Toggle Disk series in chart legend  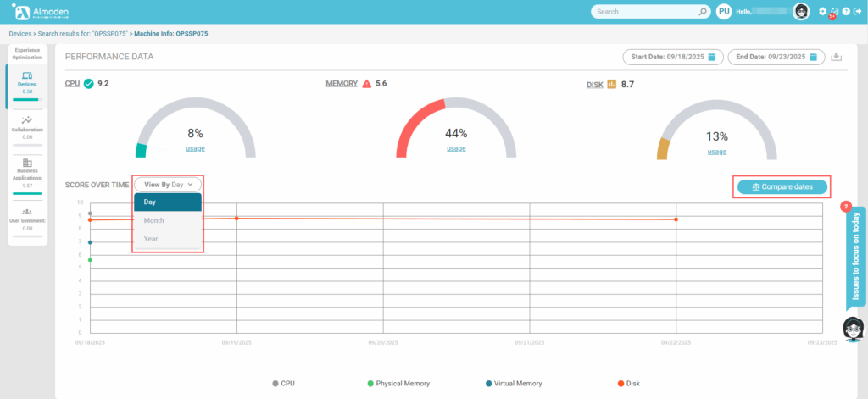point(628,384)
